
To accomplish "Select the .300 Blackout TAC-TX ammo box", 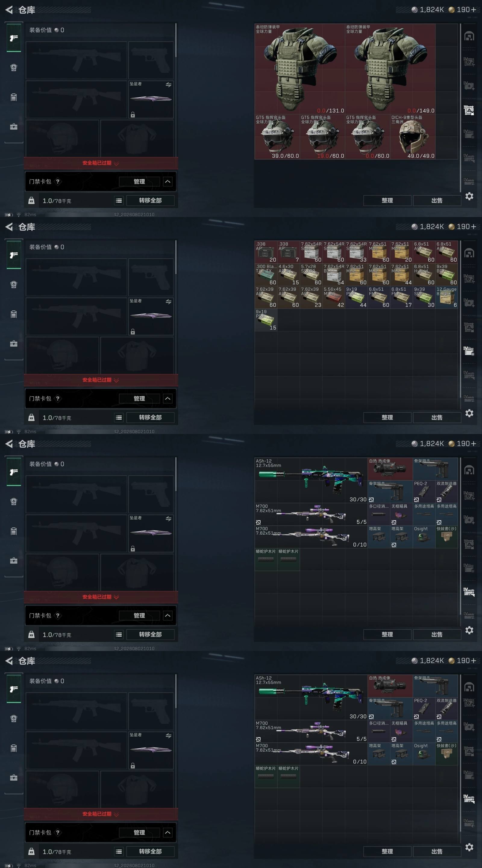I will pos(266,275).
